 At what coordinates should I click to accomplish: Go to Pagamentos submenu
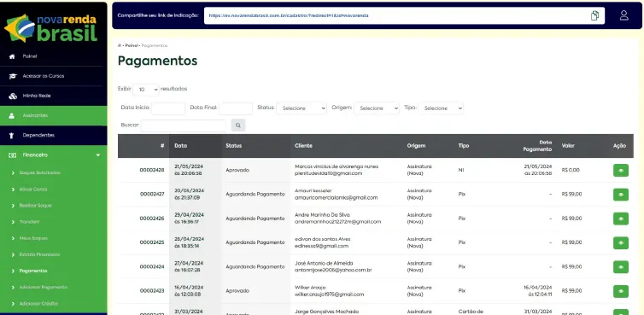click(x=33, y=271)
